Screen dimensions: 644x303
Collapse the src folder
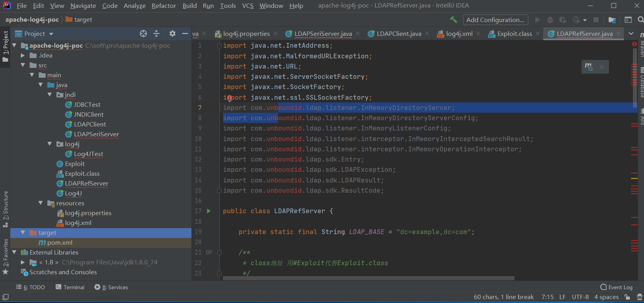click(23, 65)
